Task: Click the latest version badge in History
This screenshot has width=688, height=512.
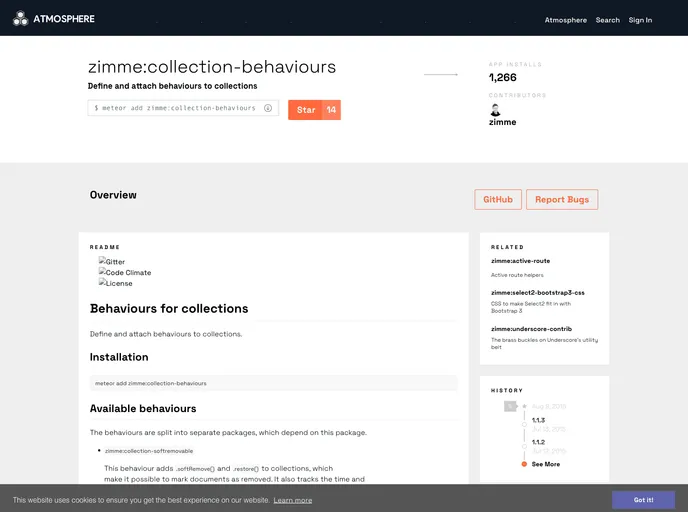Action: click(x=510, y=406)
